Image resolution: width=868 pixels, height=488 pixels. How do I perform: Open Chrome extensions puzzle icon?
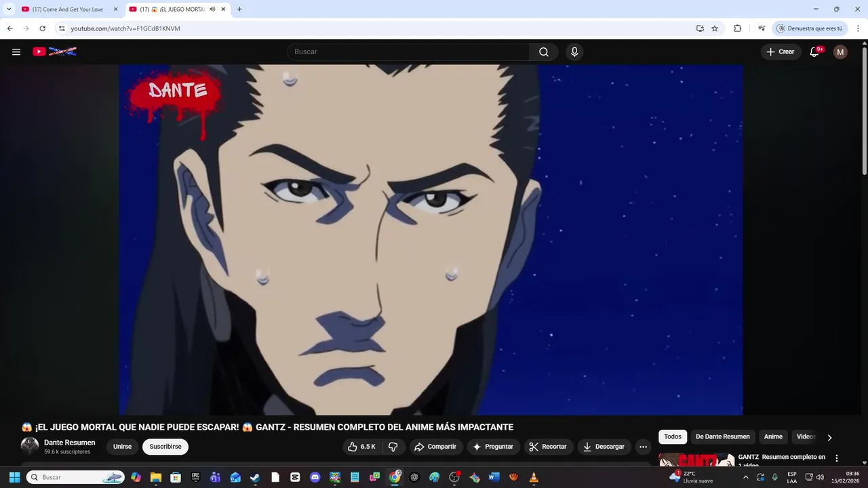click(737, 28)
